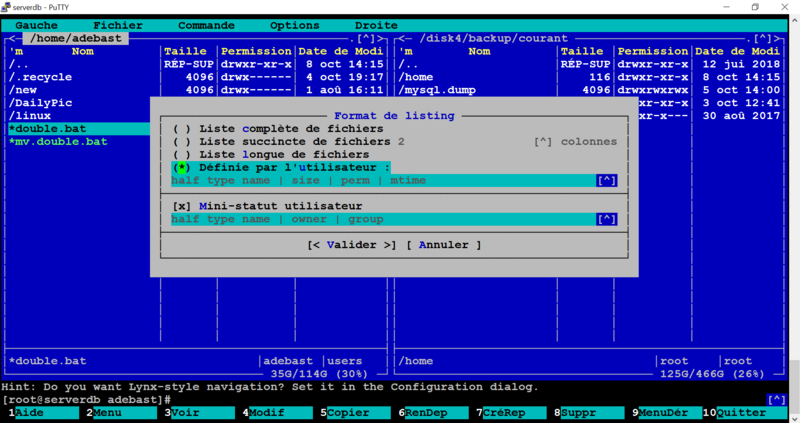
Task: Sort left panel by Nom column
Action: 83,51
